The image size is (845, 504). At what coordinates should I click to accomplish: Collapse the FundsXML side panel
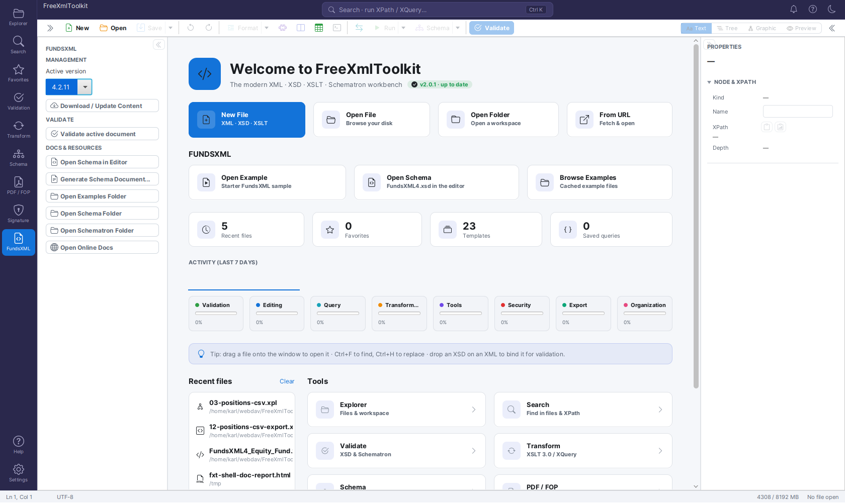pos(158,45)
